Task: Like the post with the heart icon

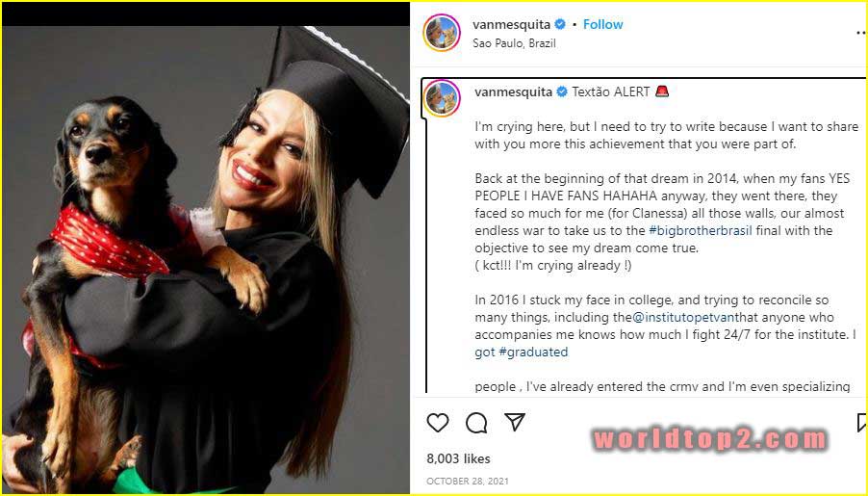Action: (438, 423)
